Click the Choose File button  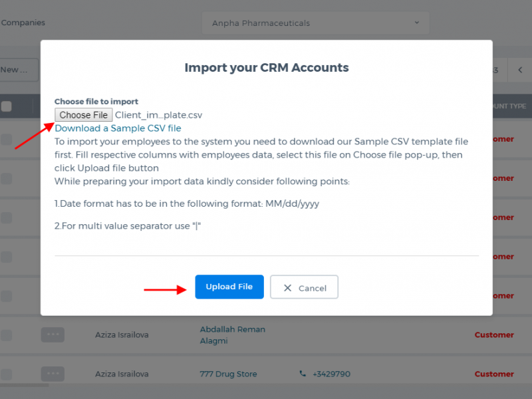[x=84, y=115]
